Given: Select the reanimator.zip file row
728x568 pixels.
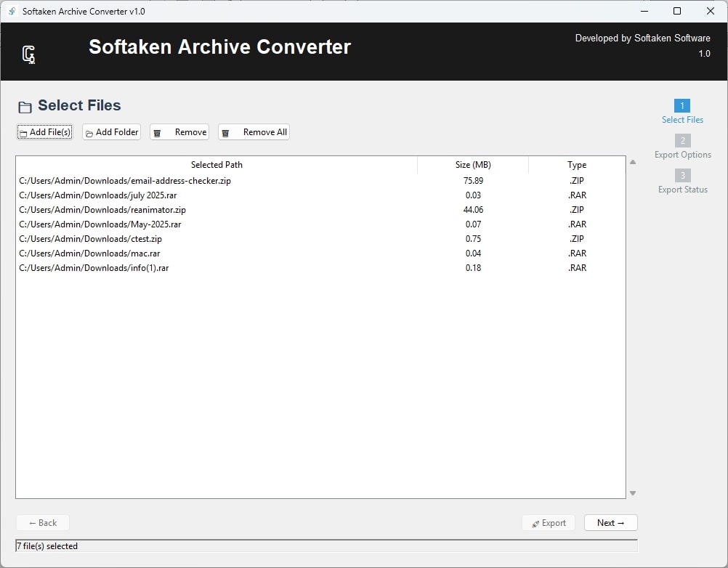Looking at the screenshot, I should click(x=218, y=209).
